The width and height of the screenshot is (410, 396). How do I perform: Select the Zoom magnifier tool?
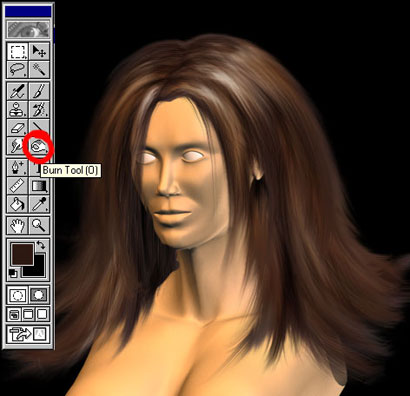pos(39,226)
